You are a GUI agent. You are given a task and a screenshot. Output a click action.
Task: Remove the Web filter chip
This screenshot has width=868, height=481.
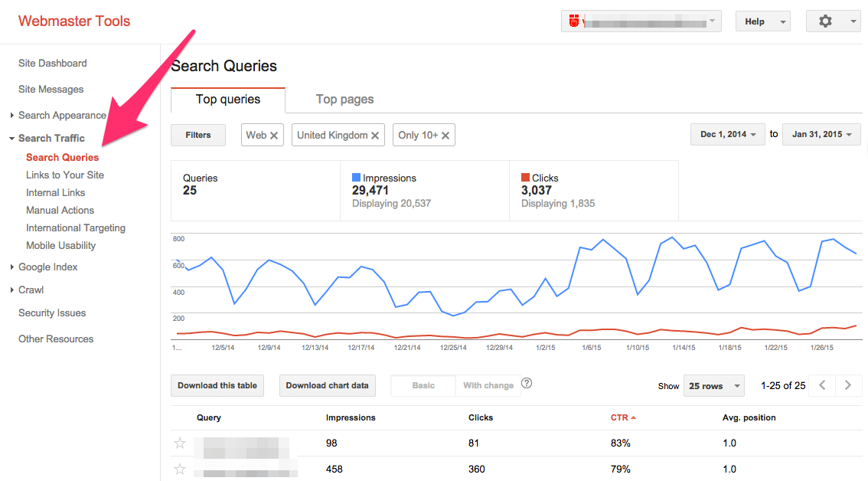pos(273,135)
